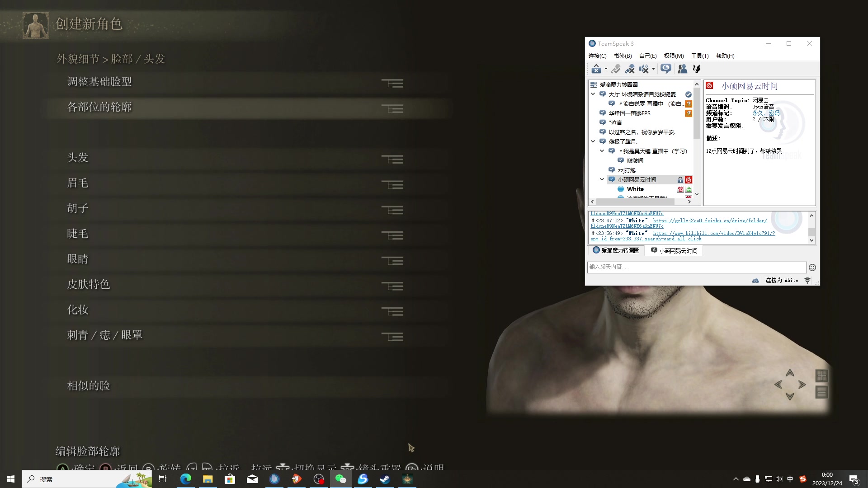Open 调整基础脸型 in the game menu
This screenshot has width=868, height=488.
(235, 82)
